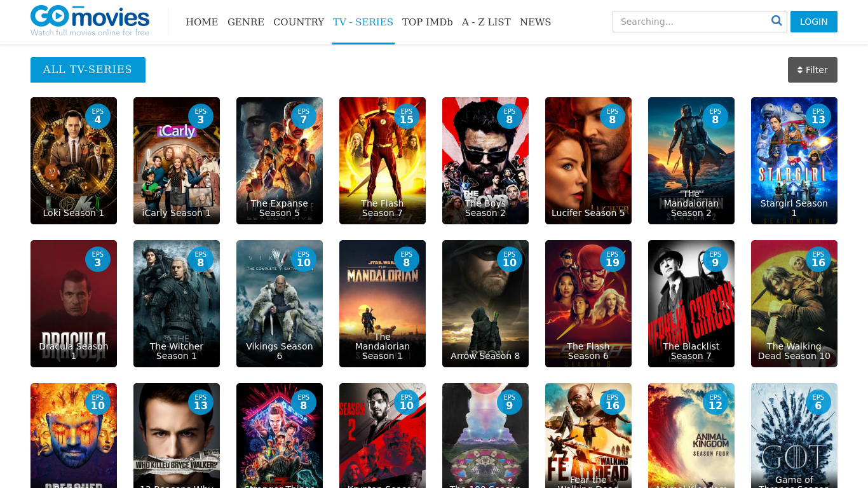
Task: Click the EPS 13 badge on Stargirl
Action: pyautogui.click(x=818, y=116)
